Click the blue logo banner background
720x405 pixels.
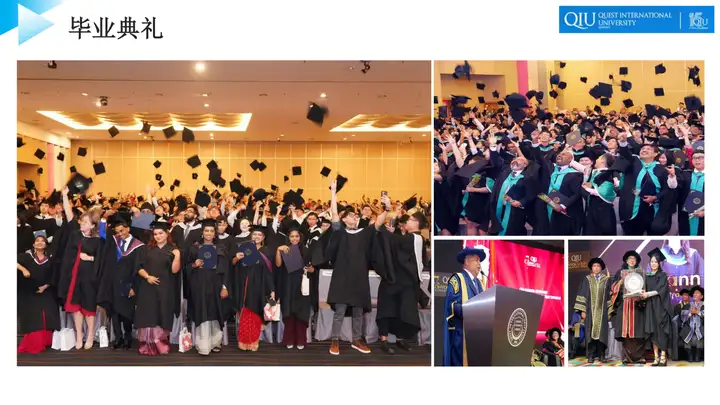[x=636, y=20]
